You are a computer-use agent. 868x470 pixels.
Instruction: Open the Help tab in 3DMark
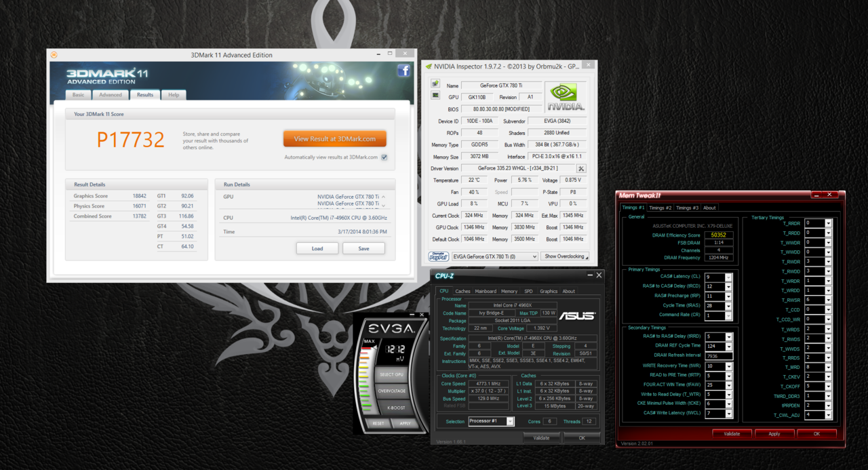coord(174,95)
